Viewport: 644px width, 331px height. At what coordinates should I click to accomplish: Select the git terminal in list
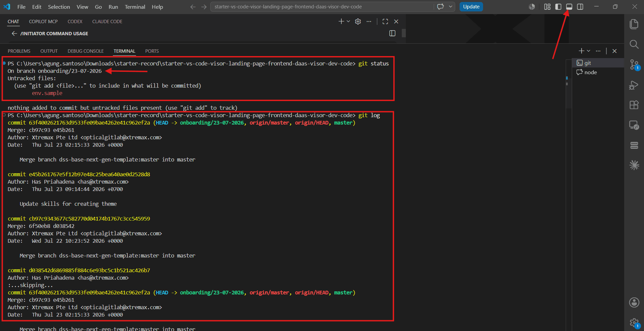coord(598,63)
